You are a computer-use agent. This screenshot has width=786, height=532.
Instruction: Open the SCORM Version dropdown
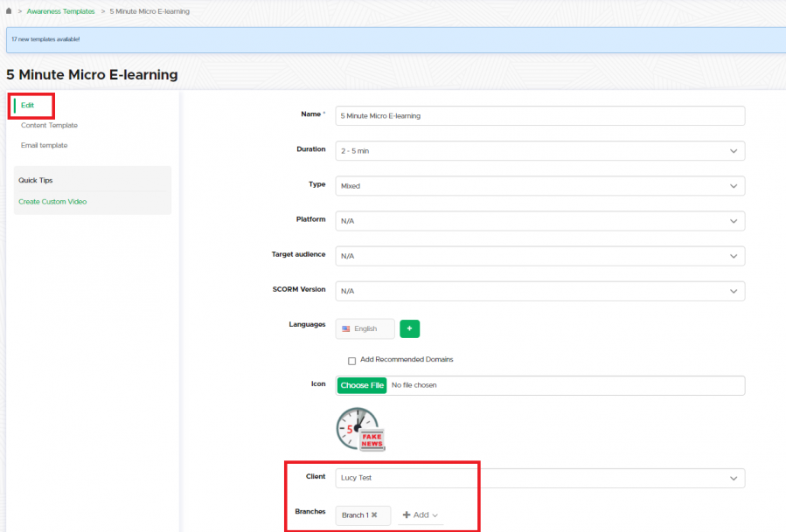point(539,291)
